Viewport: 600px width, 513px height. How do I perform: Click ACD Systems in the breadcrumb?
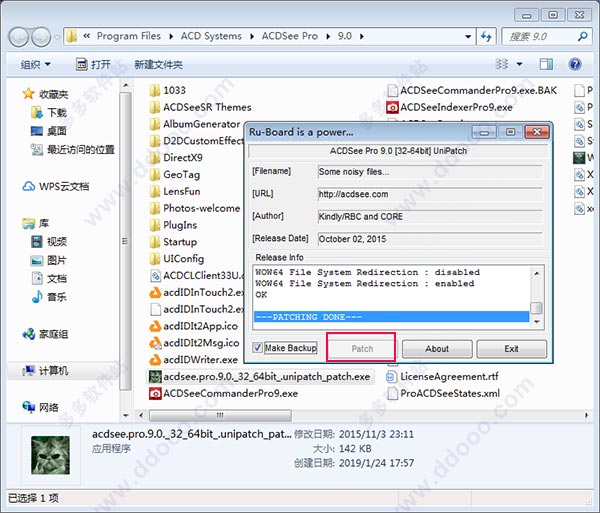[211, 36]
